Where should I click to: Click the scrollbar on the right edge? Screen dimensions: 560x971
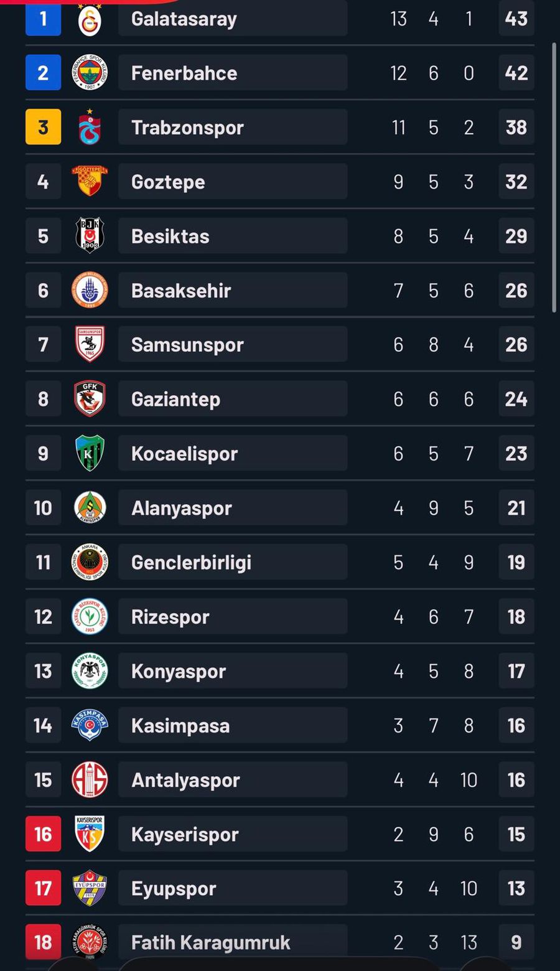coord(556,174)
